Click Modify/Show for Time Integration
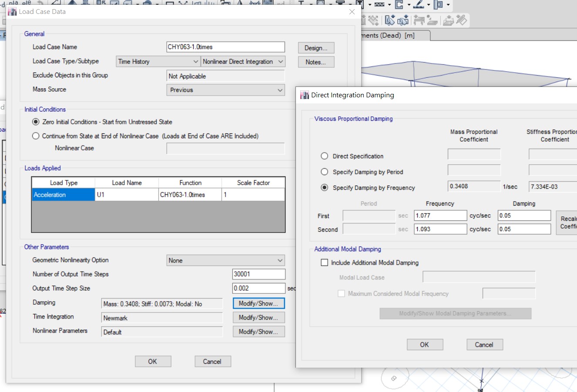Image resolution: width=577 pixels, height=392 pixels. 258,318
